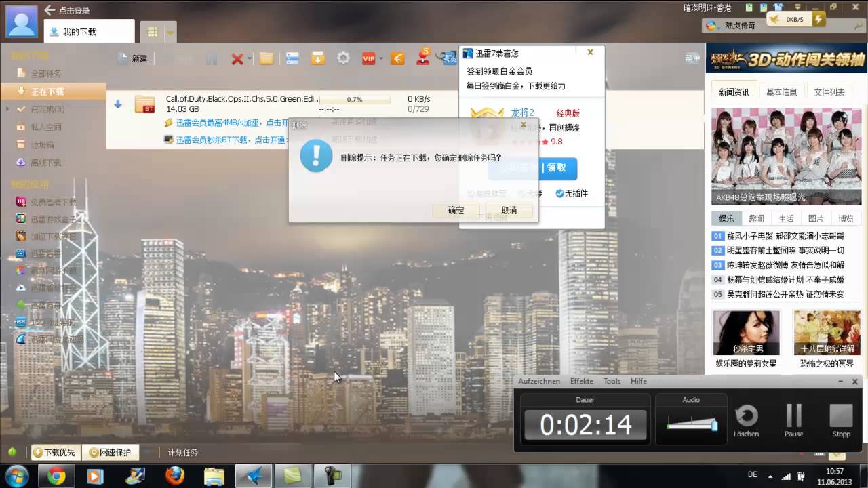This screenshot has height=488, width=868.
Task: Open the AKB48 news image
Action: click(x=787, y=156)
